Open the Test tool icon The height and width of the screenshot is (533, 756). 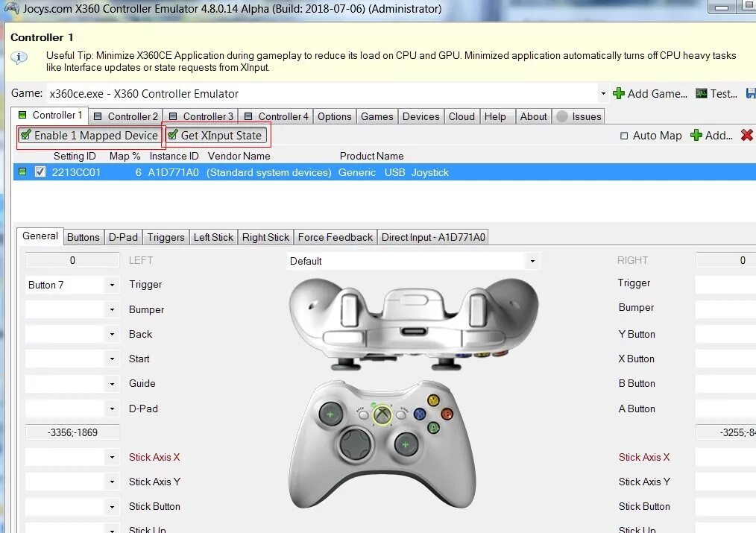pyautogui.click(x=702, y=93)
